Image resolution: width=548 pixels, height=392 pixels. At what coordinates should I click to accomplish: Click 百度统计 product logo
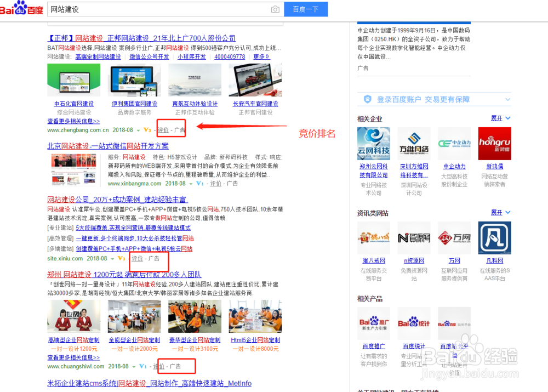click(414, 323)
